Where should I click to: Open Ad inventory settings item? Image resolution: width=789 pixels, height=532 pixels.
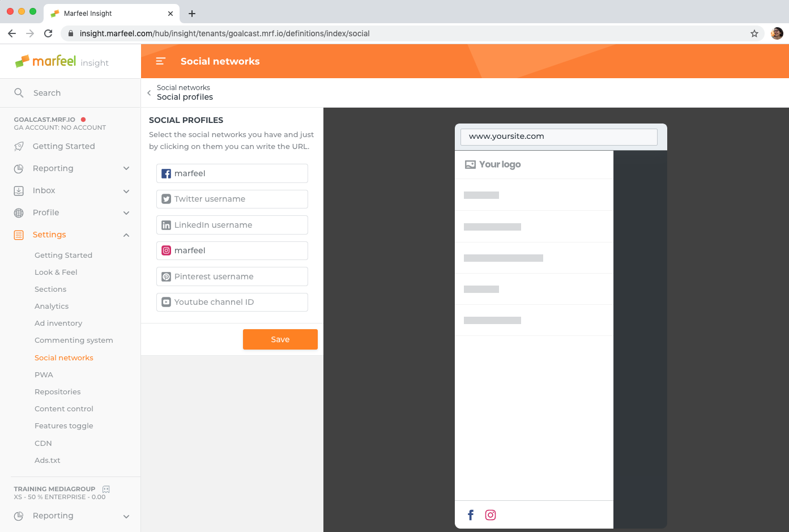click(58, 324)
